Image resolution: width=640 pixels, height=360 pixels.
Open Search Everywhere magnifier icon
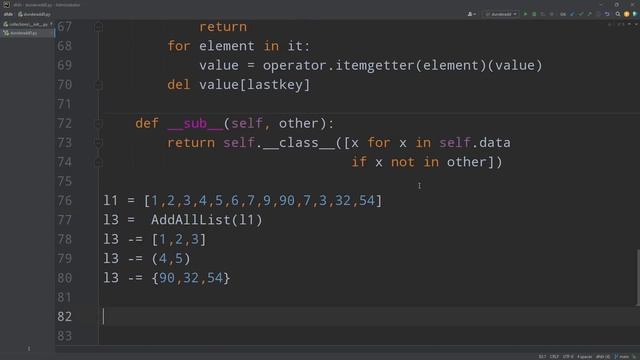pos(618,14)
